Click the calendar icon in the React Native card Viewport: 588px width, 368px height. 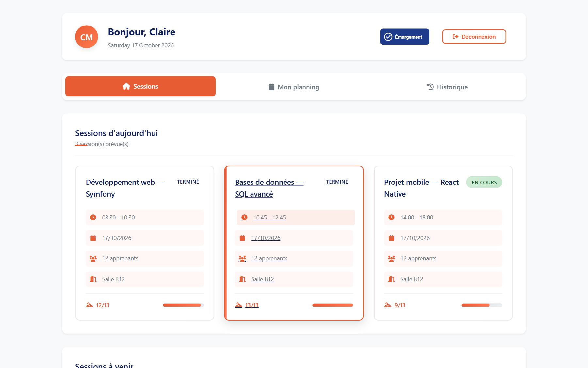click(391, 238)
